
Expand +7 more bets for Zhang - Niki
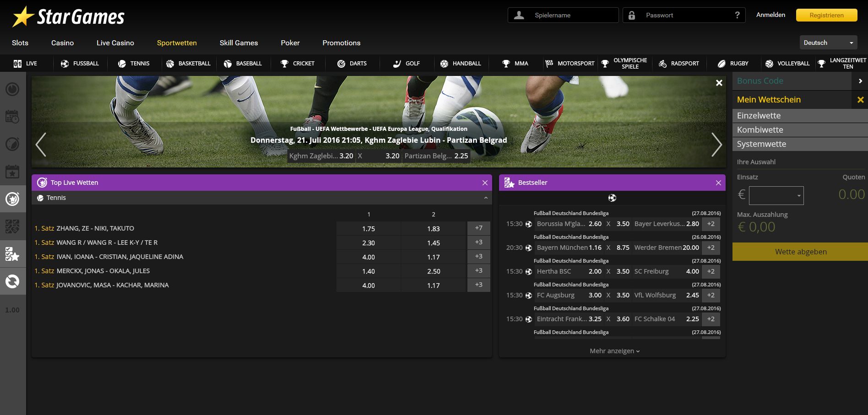tap(479, 228)
